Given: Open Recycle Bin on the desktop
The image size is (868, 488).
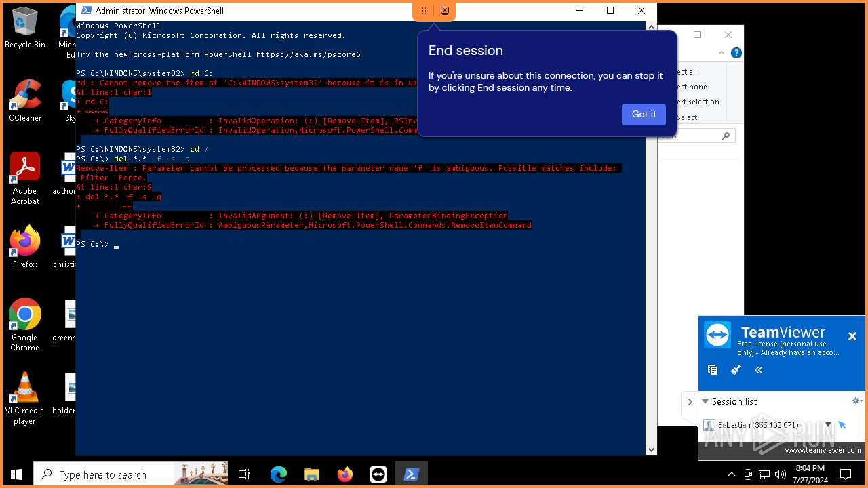Looking at the screenshot, I should 25,28.
